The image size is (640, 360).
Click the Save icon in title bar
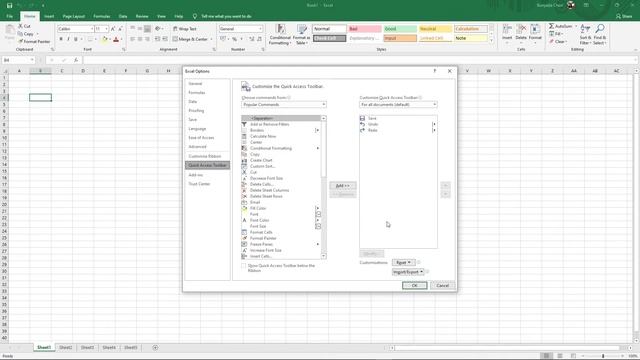point(9,5)
